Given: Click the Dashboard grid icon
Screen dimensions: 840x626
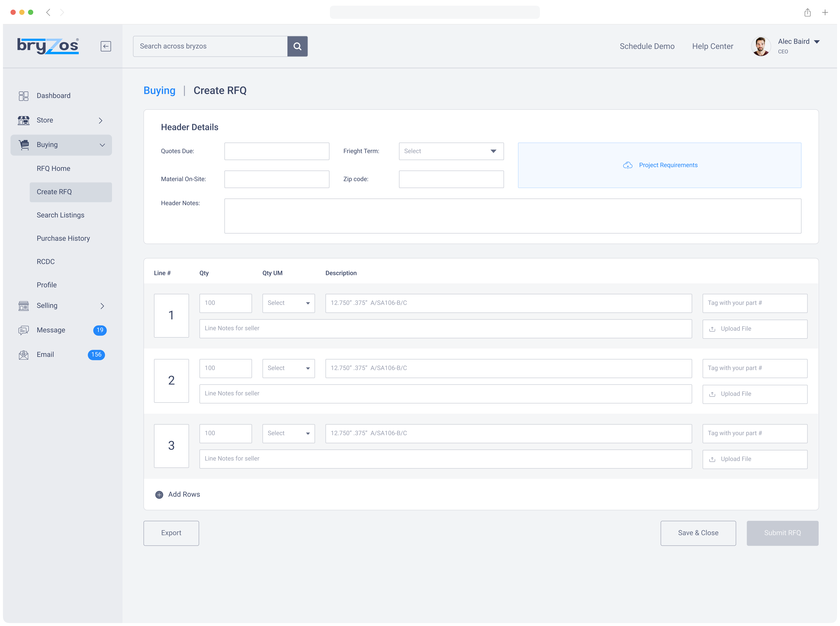Looking at the screenshot, I should tap(24, 96).
